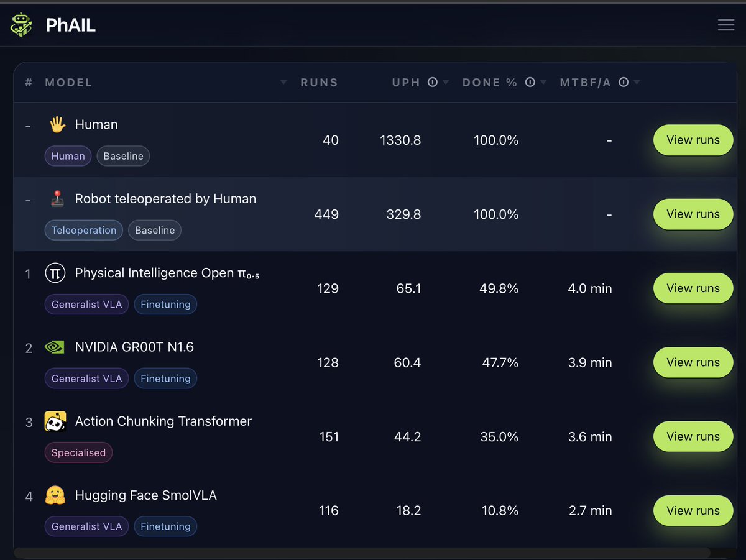Click the Action Chunking Transformer icon
Screen dimensions: 746x560
point(55,421)
